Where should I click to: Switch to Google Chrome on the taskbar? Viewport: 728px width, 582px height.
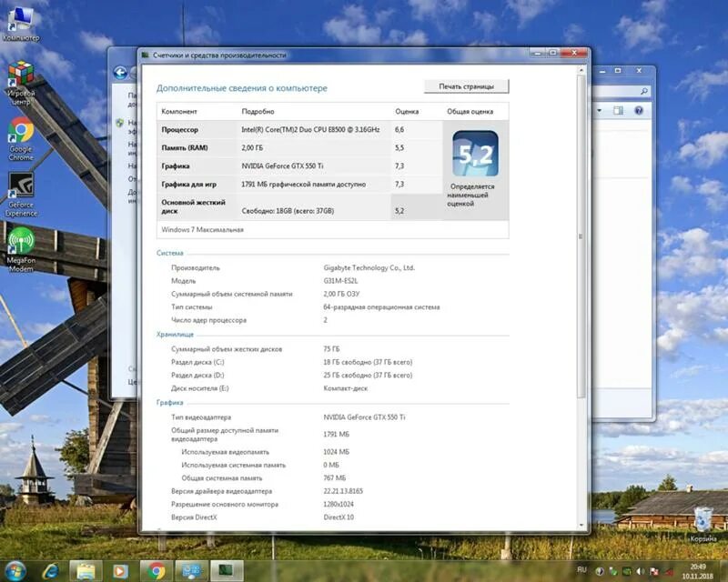point(156,571)
